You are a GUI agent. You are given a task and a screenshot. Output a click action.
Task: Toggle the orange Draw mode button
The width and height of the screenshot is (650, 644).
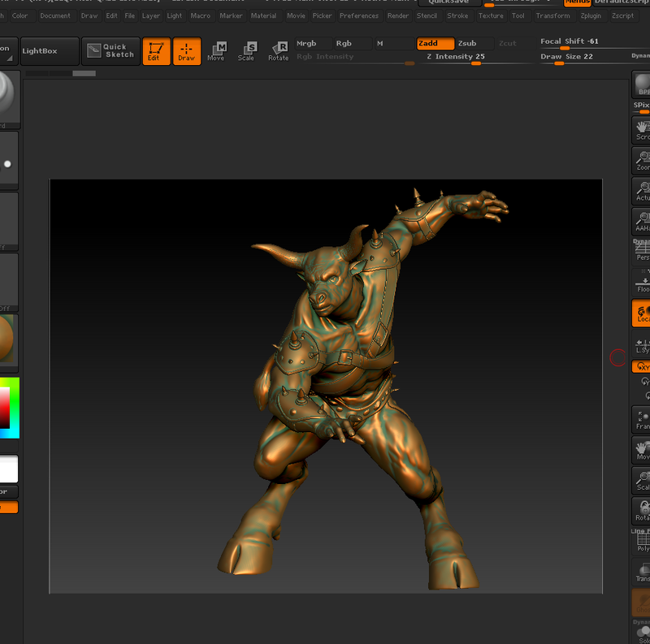[187, 51]
